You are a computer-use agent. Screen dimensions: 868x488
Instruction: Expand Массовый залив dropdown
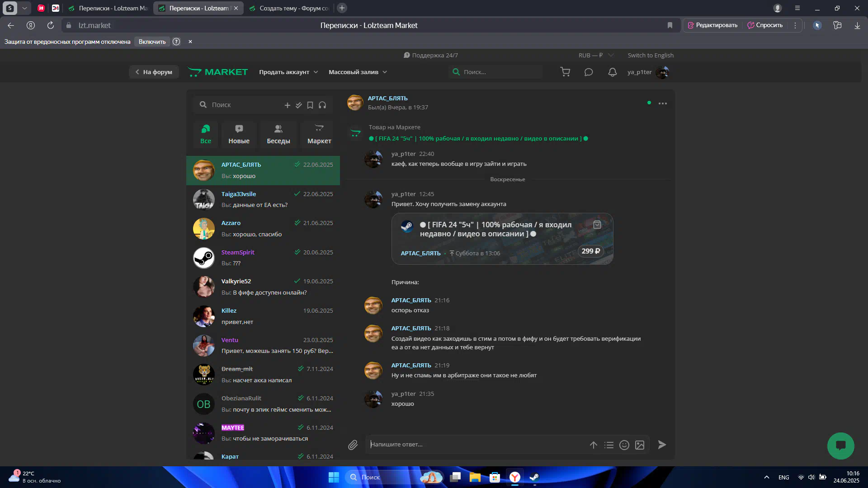click(x=358, y=72)
